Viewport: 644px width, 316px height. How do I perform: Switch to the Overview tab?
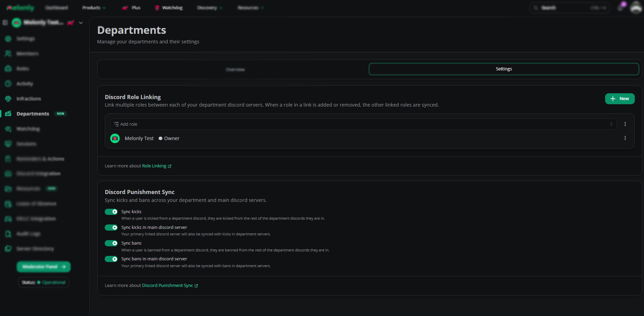(x=235, y=69)
